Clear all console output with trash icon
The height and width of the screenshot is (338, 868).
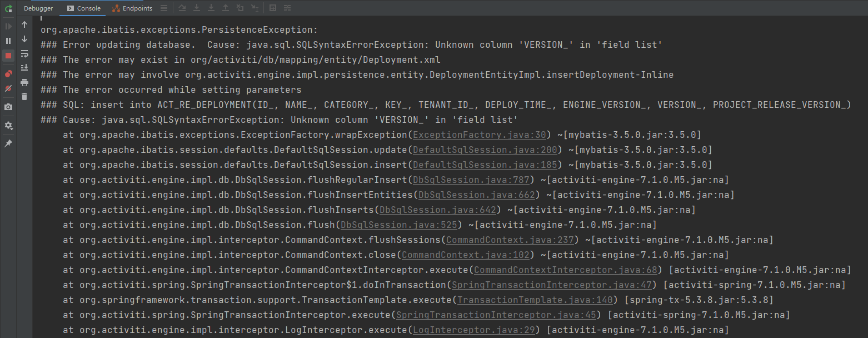coord(24,97)
